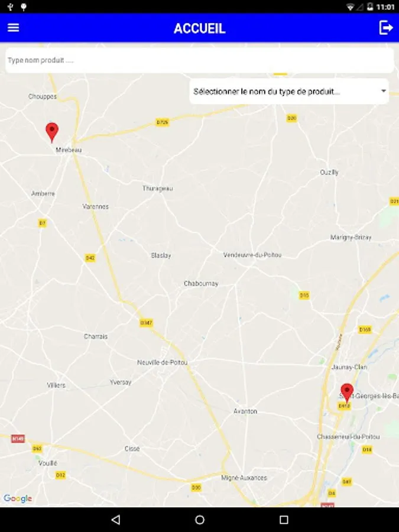The image size is (399, 532).
Task: Click the D725 road shield on map
Action: pos(162,122)
